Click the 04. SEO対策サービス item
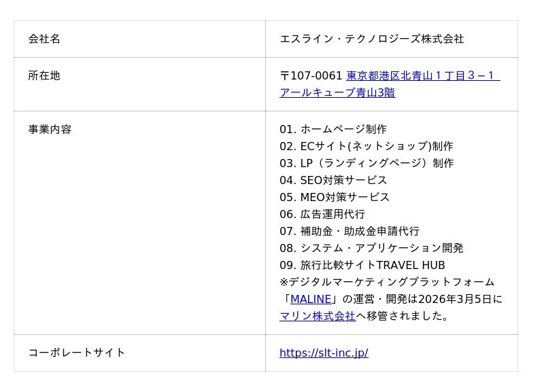Image resolution: width=544 pixels, height=392 pixels. tap(333, 180)
